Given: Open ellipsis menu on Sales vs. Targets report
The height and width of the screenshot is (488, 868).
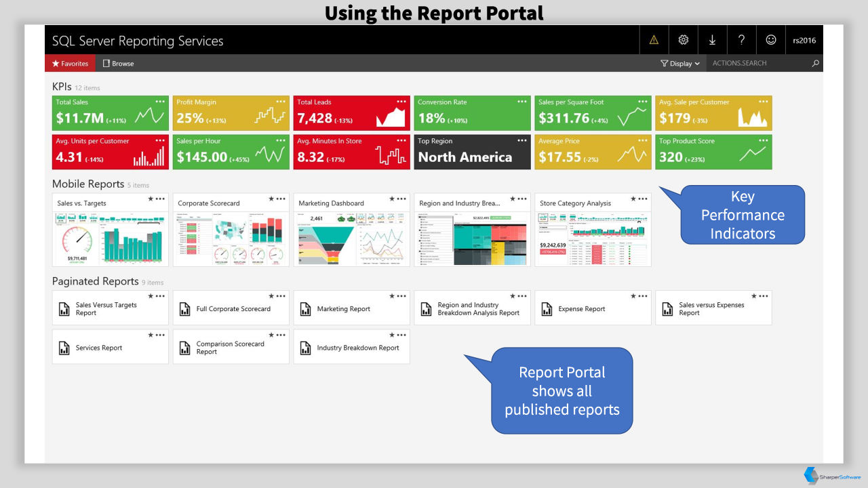Looking at the screenshot, I should point(160,199).
